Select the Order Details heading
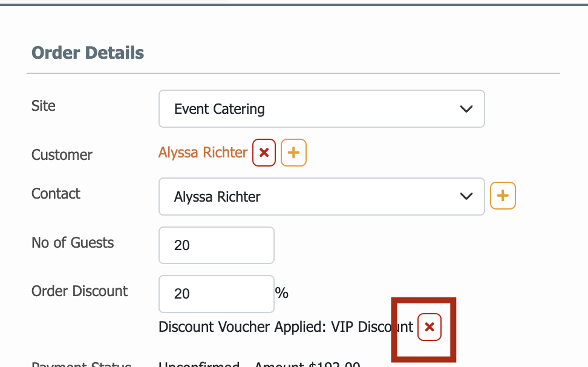 click(88, 53)
